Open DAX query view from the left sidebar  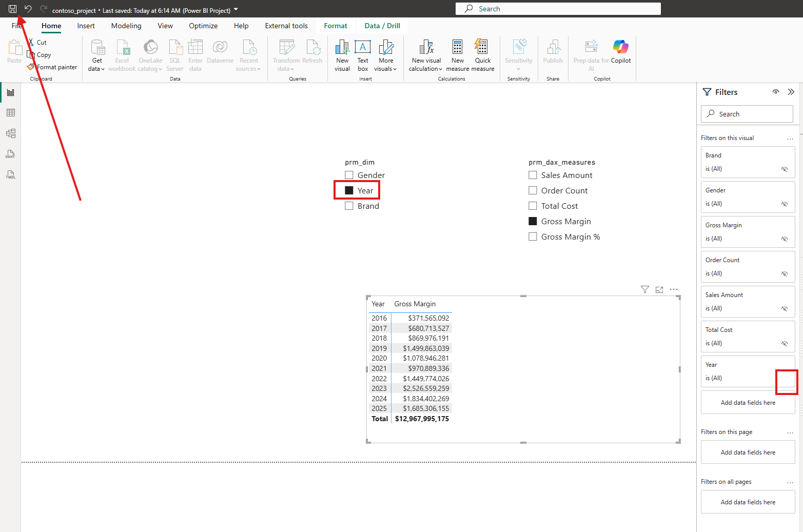tap(11, 154)
